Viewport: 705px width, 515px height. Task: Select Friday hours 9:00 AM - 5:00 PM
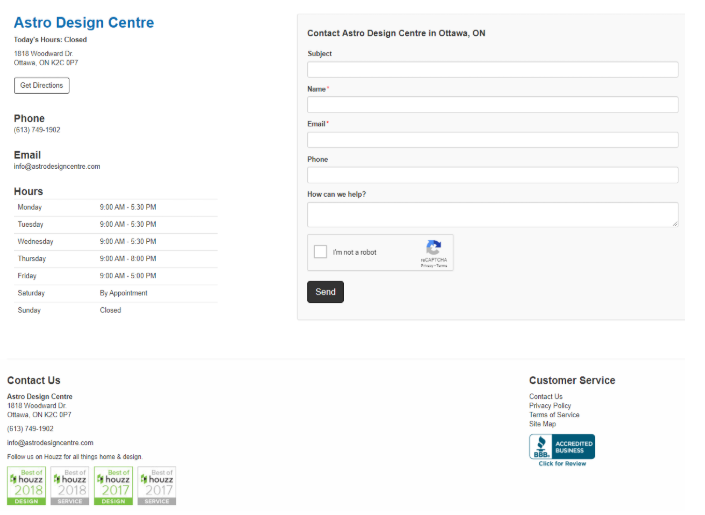(x=128, y=276)
